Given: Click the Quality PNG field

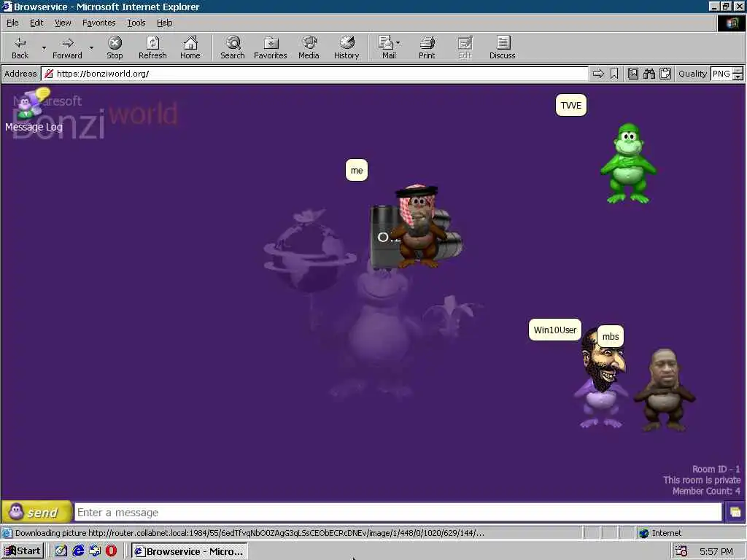Looking at the screenshot, I should pyautogui.click(x=721, y=74).
